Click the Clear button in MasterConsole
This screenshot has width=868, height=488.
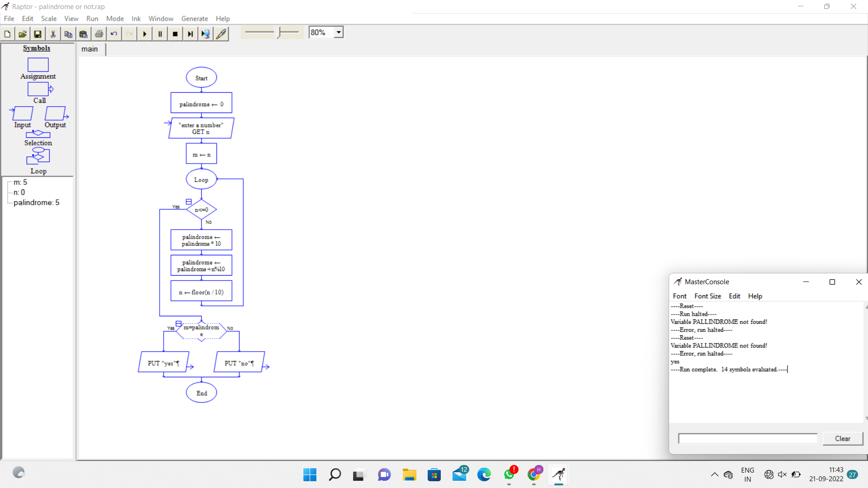point(842,438)
